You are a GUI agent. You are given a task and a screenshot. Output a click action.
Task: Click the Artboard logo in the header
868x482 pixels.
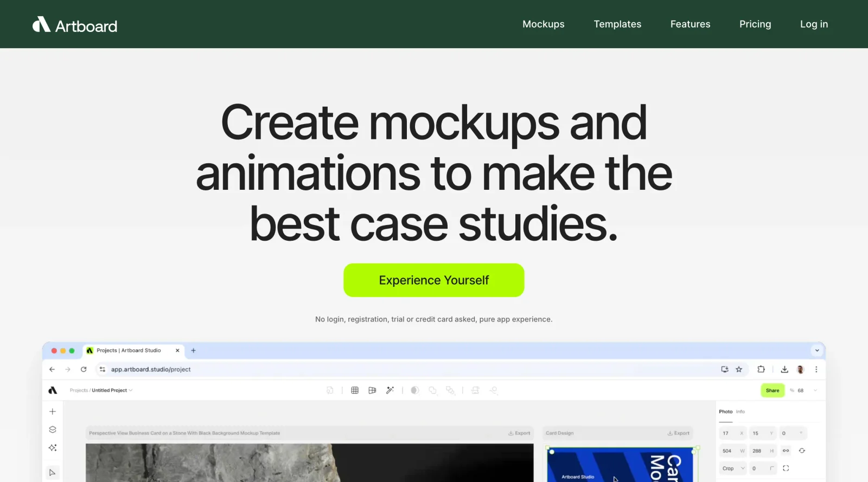point(75,25)
